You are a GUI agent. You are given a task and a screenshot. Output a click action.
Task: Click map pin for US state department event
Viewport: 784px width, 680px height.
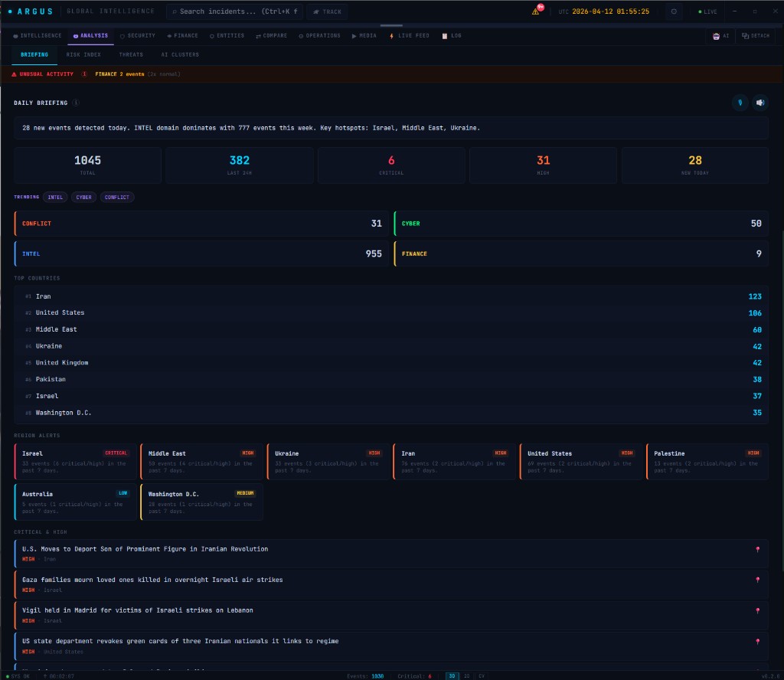[x=757, y=642]
